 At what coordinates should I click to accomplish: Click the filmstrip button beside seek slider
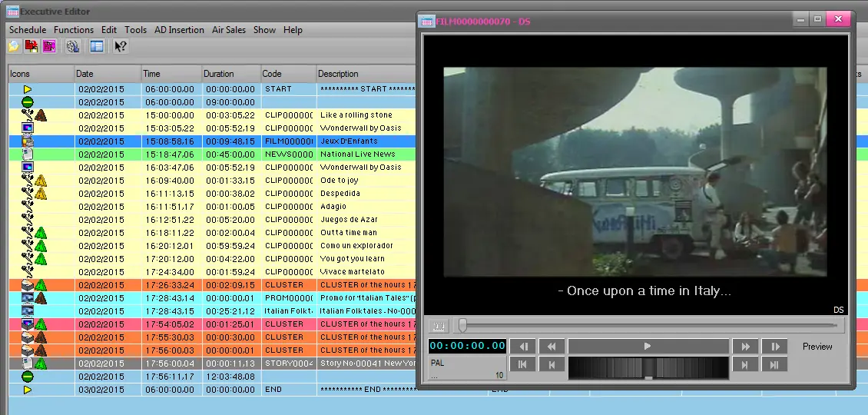pos(439,326)
